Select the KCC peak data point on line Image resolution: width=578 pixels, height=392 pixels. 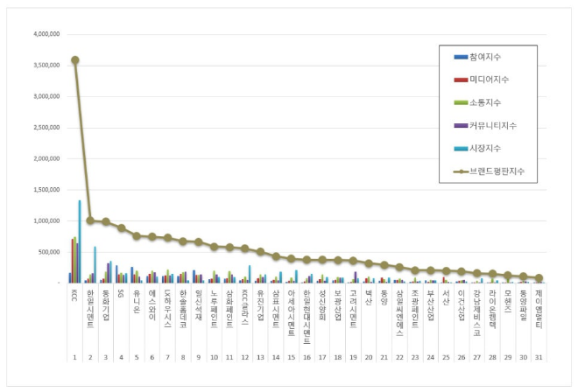75,60
